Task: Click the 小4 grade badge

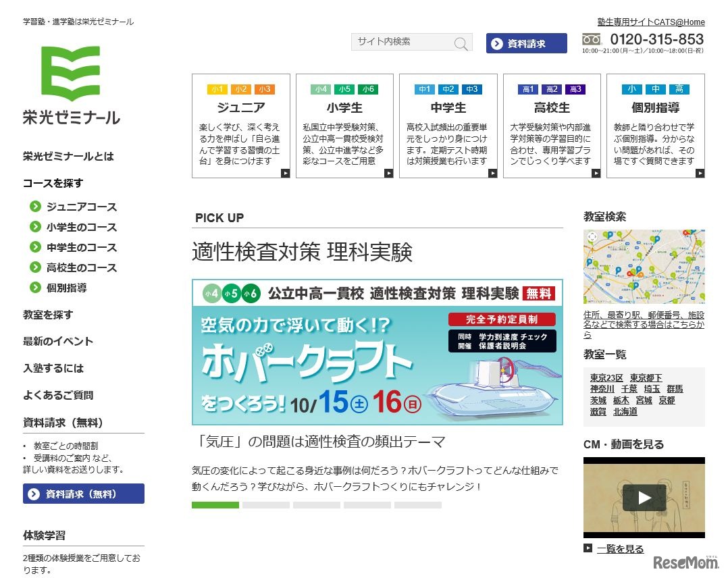Action: 321,89
